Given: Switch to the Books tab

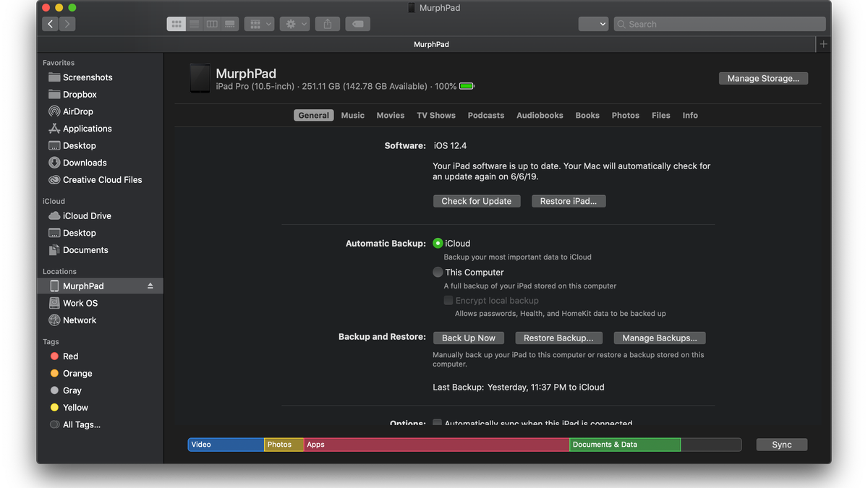Looking at the screenshot, I should coord(587,115).
